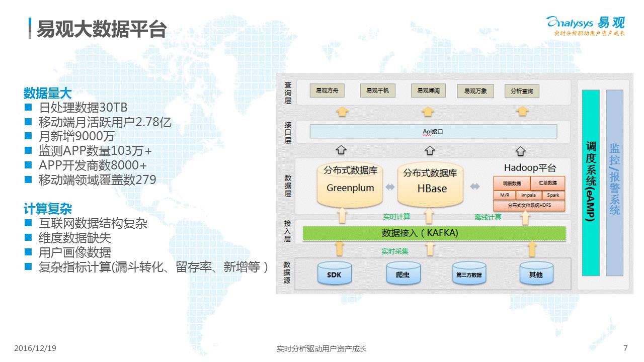Click the date 2016/12/19 in footer
Viewport: 644px width, 362px height.
(x=35, y=348)
